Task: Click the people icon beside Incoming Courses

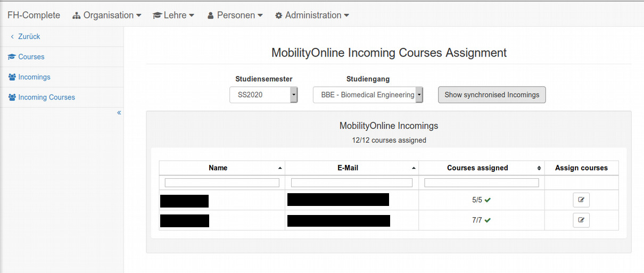Action: (x=12, y=97)
